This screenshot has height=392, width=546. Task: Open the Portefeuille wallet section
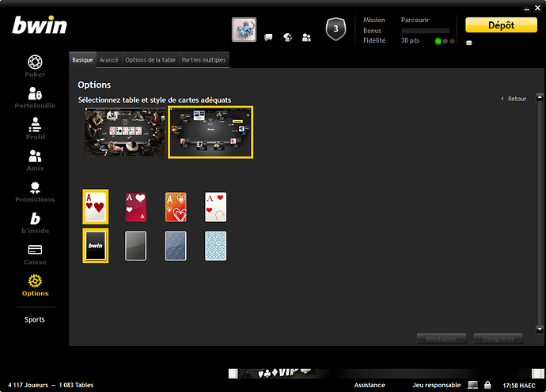(35, 97)
